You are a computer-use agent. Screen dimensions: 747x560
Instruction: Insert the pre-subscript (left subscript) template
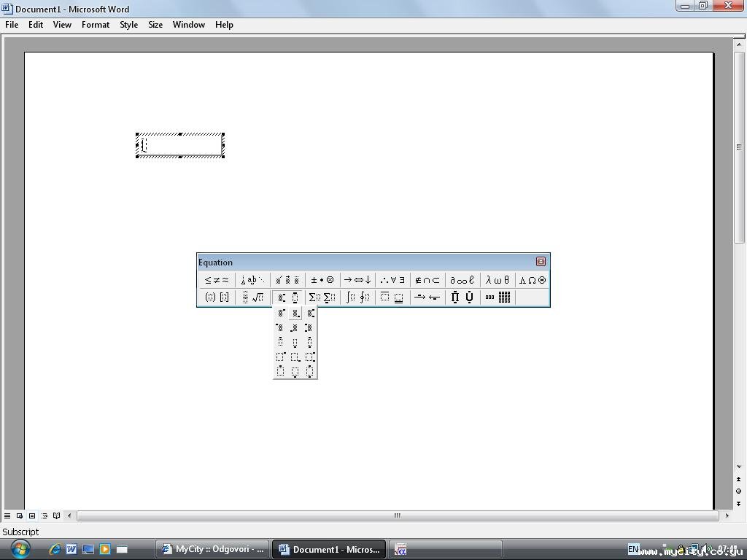pyautogui.click(x=295, y=327)
